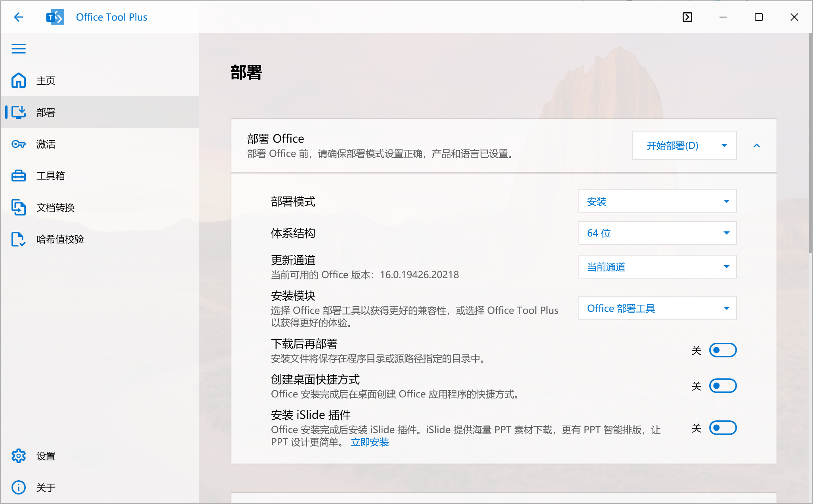Select the 部署 sidebar menu item
The height and width of the screenshot is (504, 813).
pos(46,113)
